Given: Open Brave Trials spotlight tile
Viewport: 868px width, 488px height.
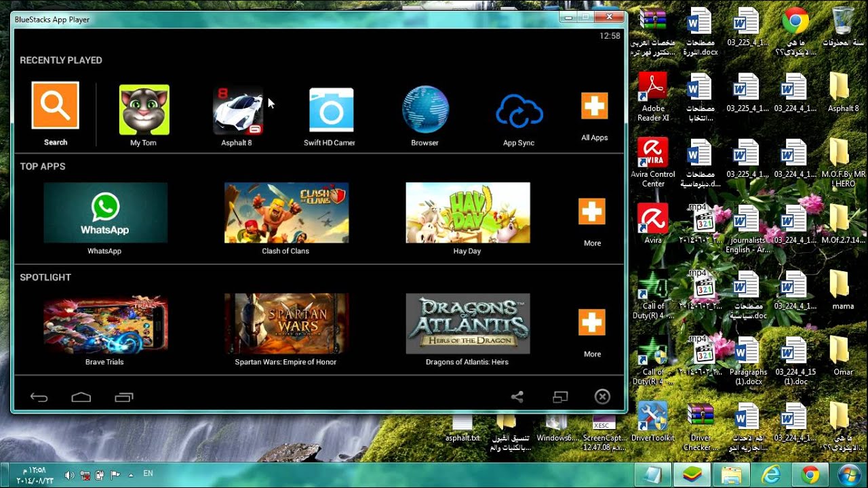Looking at the screenshot, I should point(105,323).
